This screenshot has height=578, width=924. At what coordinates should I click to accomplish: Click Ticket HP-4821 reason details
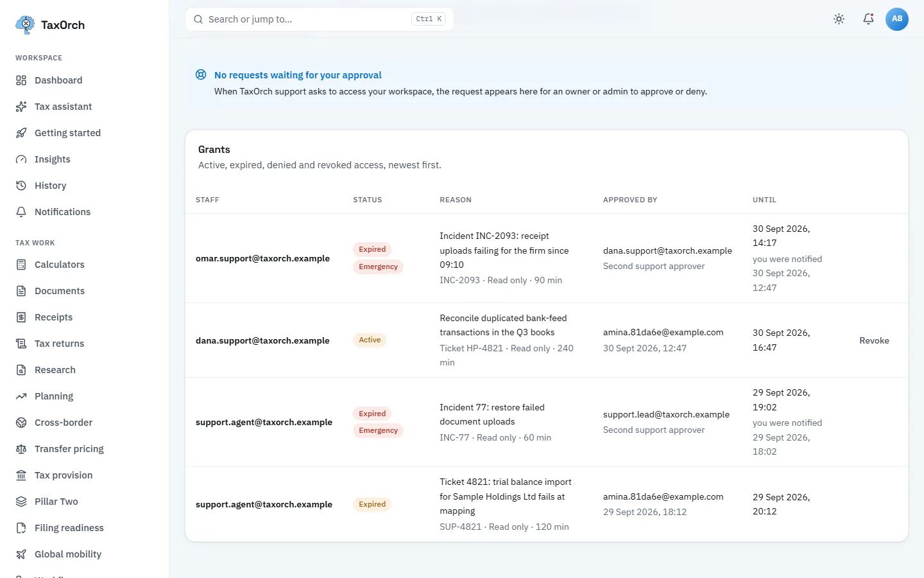(506, 356)
